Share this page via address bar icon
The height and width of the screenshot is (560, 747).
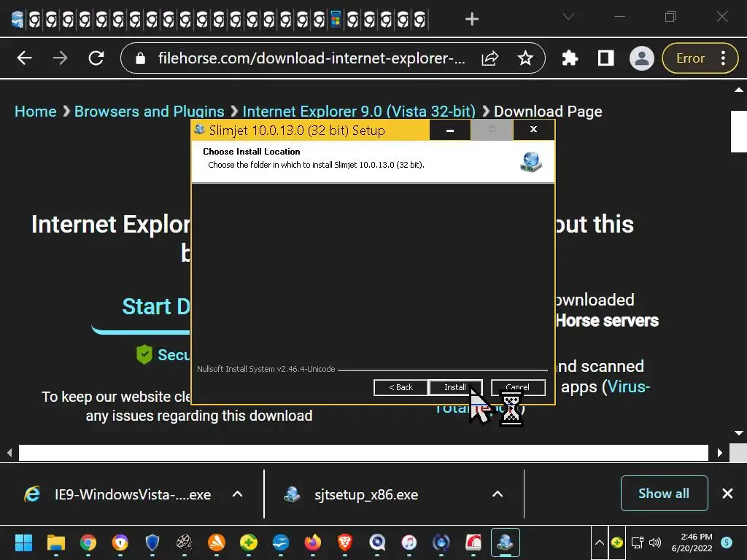tap(489, 58)
